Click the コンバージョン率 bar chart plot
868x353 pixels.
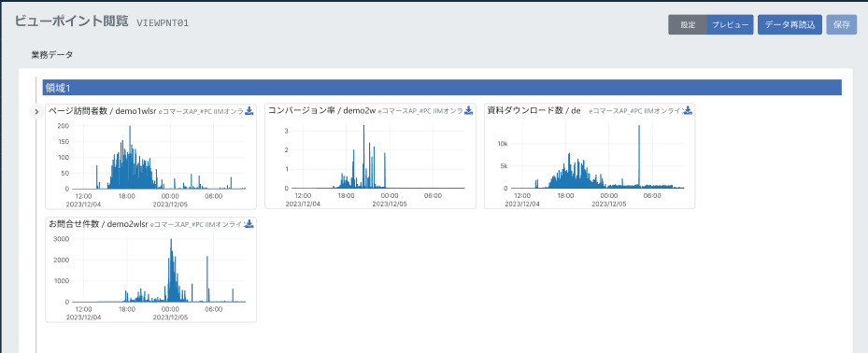click(378, 157)
